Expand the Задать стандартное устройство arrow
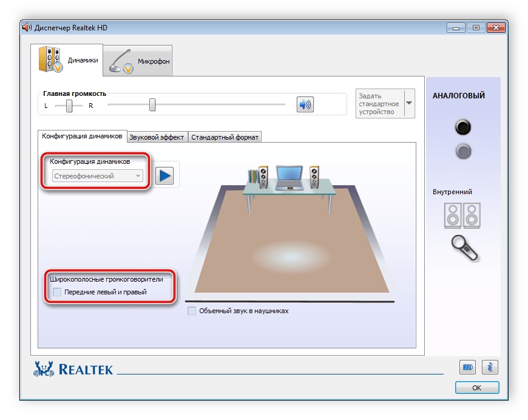This screenshot has width=528, height=420. pyautogui.click(x=409, y=104)
